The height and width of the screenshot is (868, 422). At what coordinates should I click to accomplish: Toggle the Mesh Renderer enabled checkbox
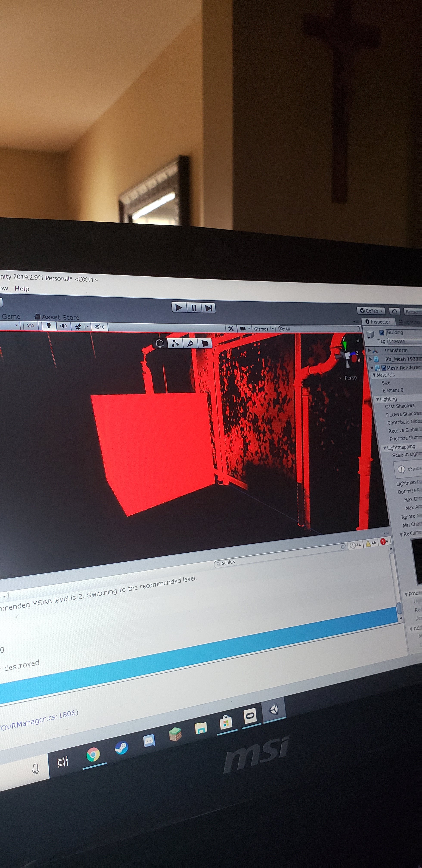click(384, 368)
